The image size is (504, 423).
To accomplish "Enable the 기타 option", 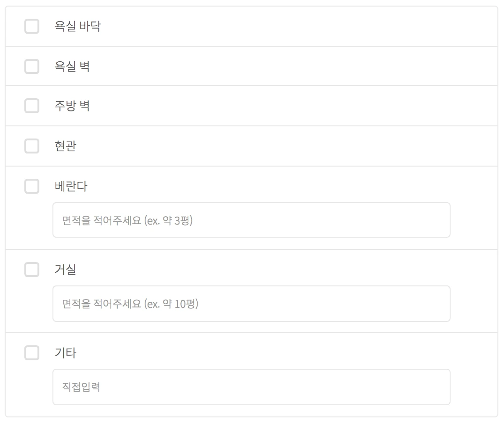I will [31, 353].
